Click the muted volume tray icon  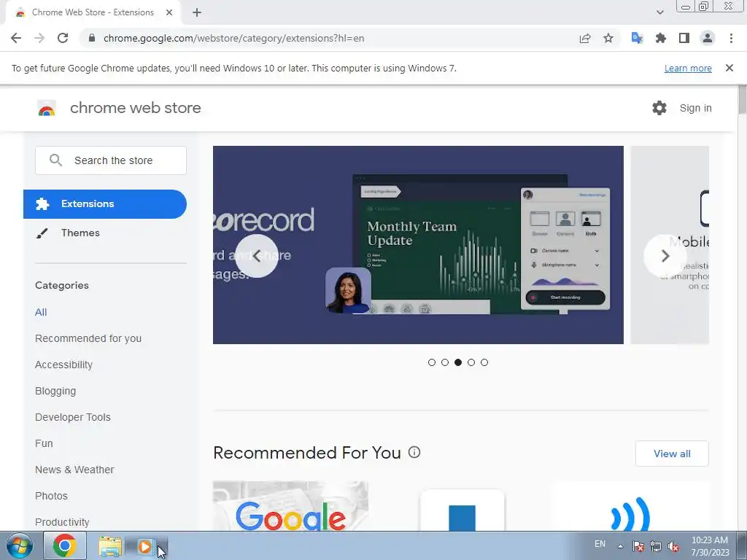(x=673, y=546)
